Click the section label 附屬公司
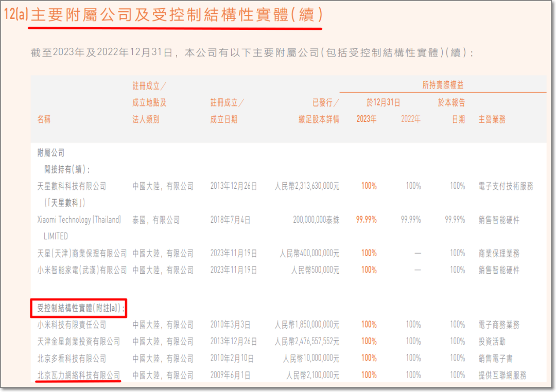 [x=51, y=153]
